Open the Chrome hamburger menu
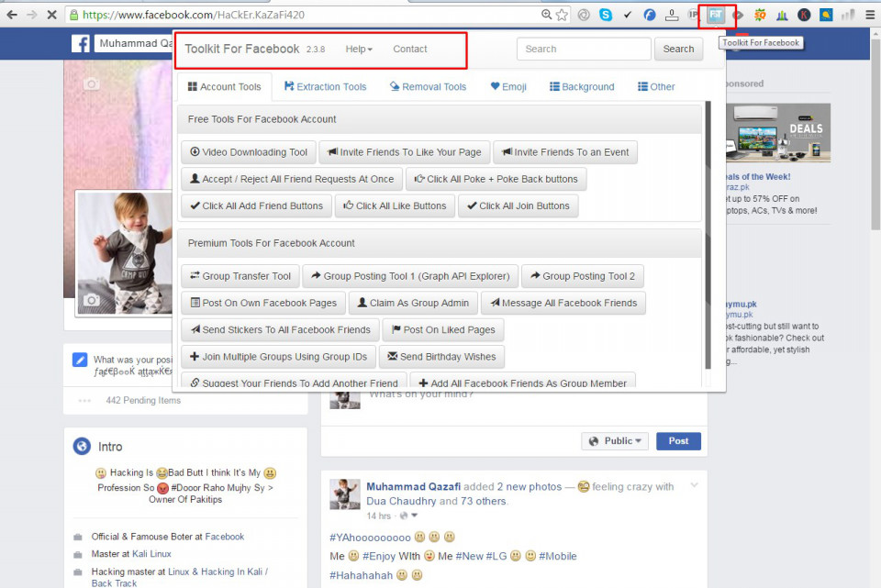881x588 pixels. [870, 15]
